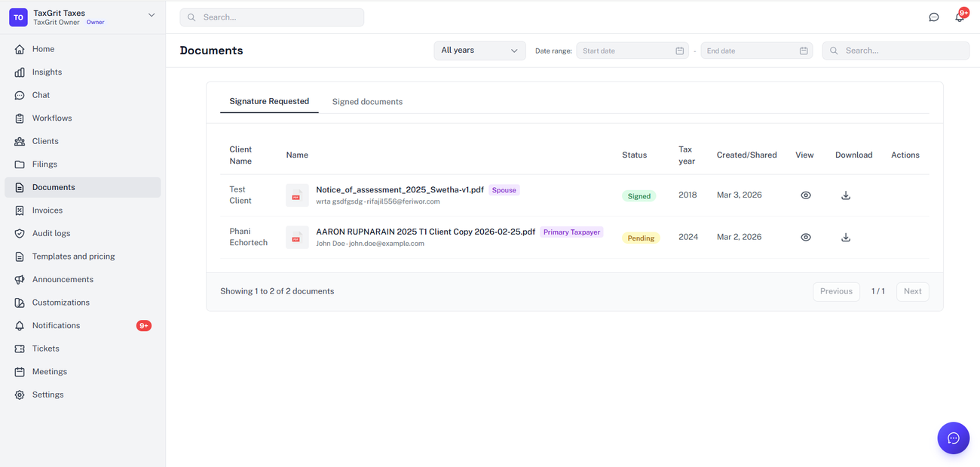Image resolution: width=980 pixels, height=467 pixels.
Task: Click the Status column header
Action: coord(635,155)
